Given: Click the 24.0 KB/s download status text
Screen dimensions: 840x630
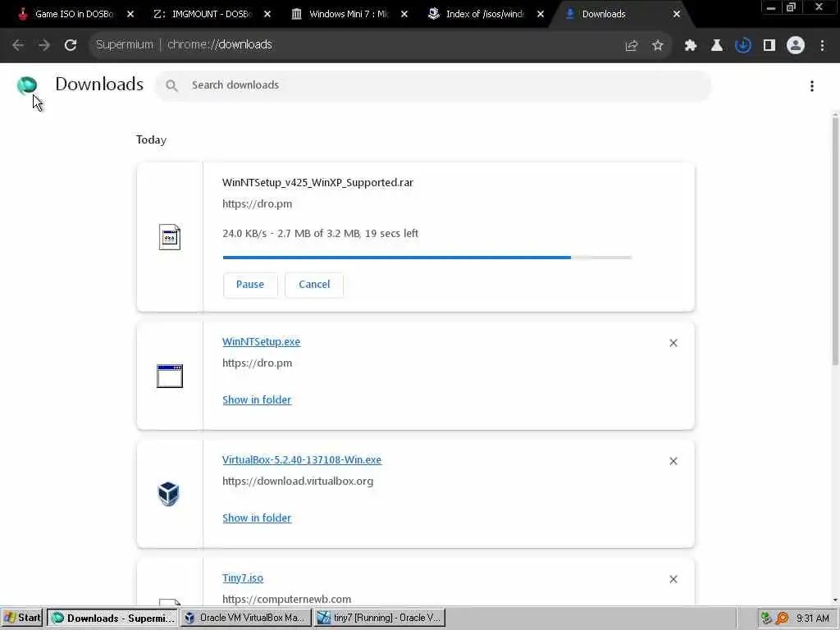Looking at the screenshot, I should coord(321,234).
